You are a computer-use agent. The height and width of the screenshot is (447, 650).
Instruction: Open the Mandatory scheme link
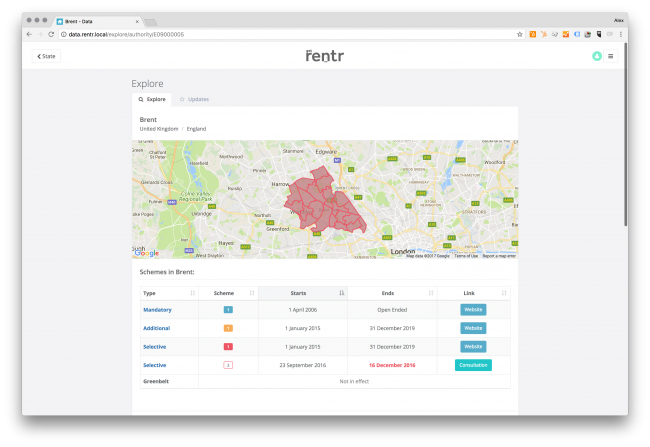[157, 310]
